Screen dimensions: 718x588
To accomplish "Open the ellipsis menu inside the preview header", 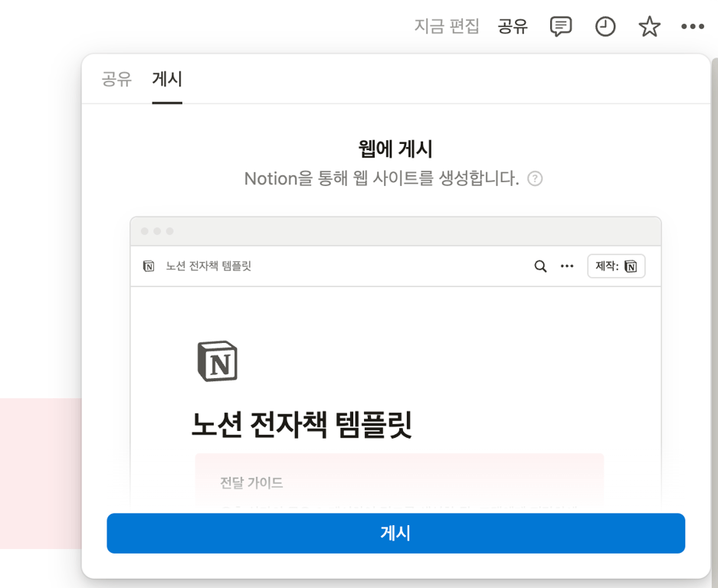I will (x=566, y=266).
